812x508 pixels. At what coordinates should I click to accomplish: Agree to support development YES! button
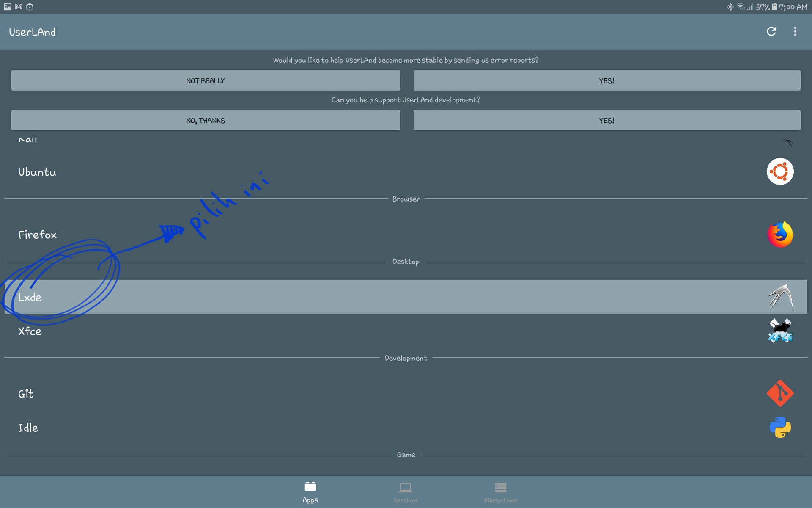click(x=607, y=120)
